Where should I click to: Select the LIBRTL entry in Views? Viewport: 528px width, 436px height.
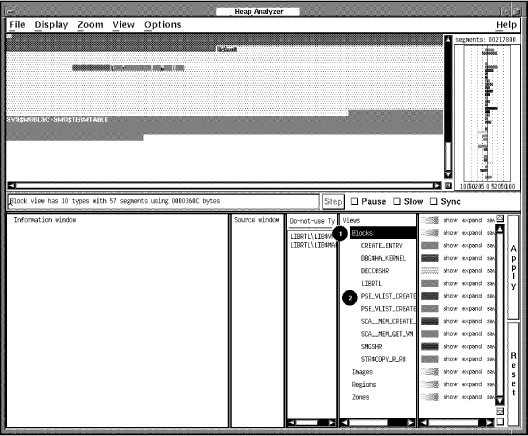[371, 283]
